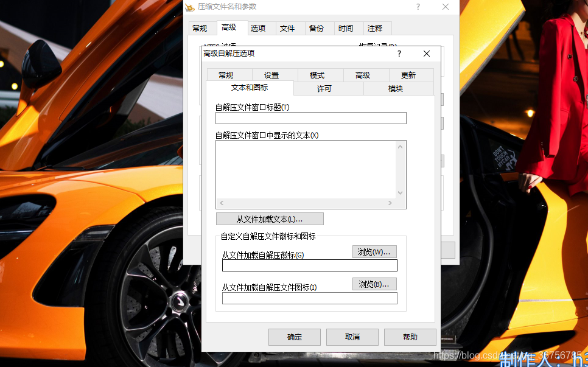Click the text area's vertical scrollbar up arrow
588x367 pixels.
400,147
